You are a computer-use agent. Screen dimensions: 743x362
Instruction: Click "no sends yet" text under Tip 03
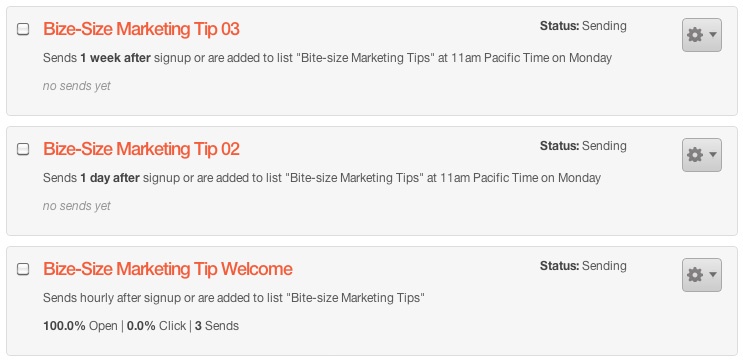77,86
